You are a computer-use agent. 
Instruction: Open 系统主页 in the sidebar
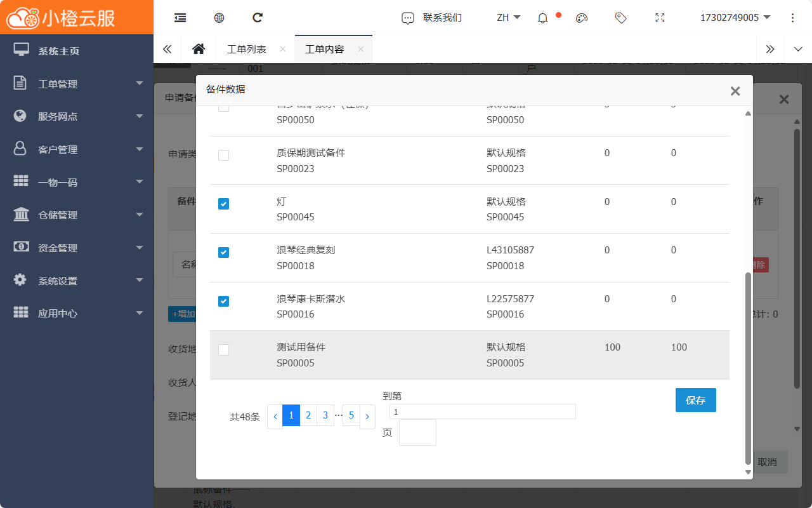(x=58, y=51)
